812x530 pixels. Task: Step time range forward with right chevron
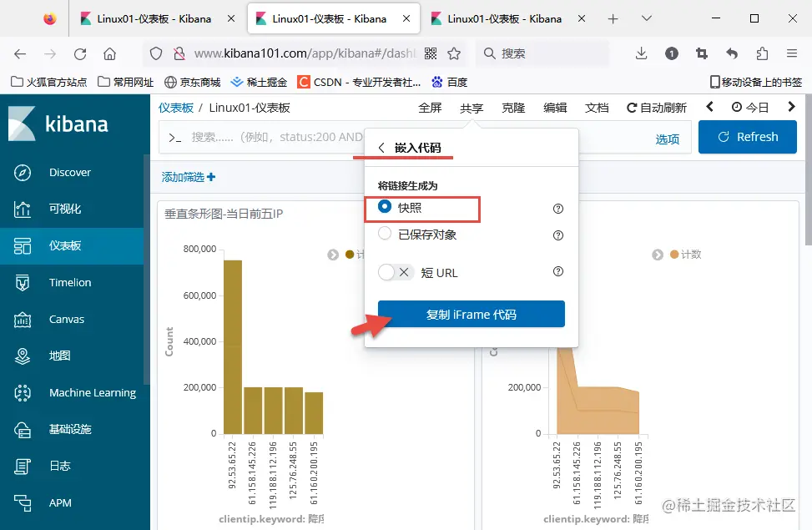tap(791, 107)
